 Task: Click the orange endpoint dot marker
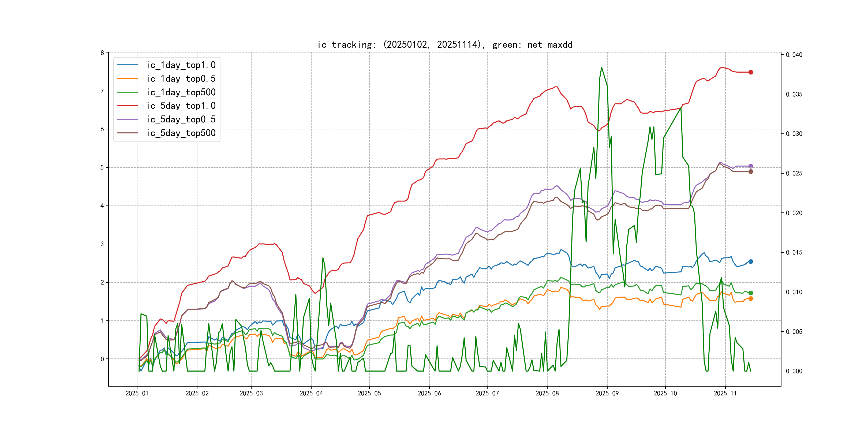(x=751, y=298)
